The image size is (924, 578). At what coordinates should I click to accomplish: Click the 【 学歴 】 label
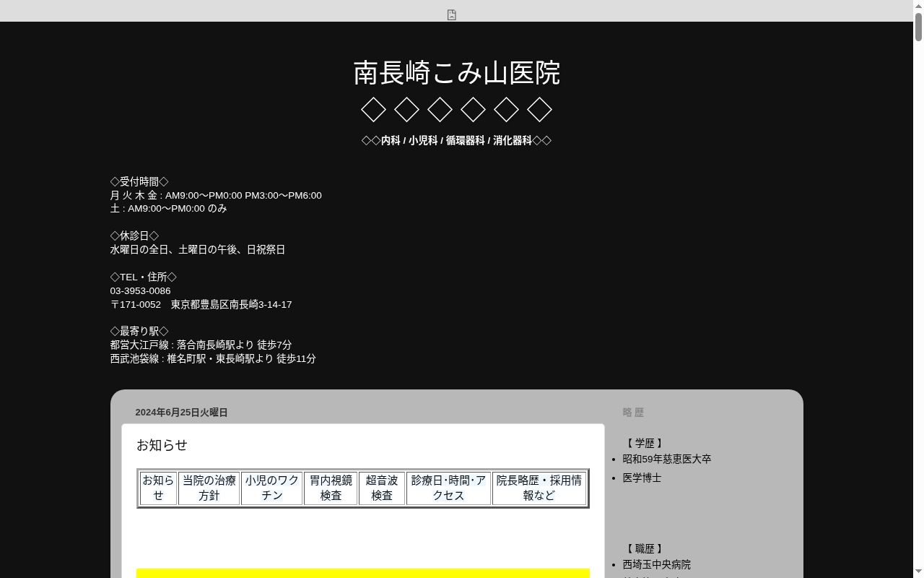click(644, 443)
